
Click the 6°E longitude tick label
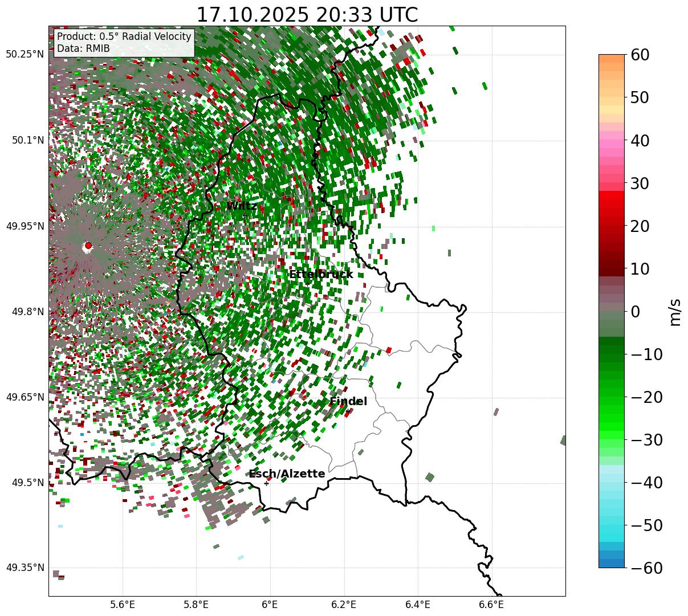270,604
